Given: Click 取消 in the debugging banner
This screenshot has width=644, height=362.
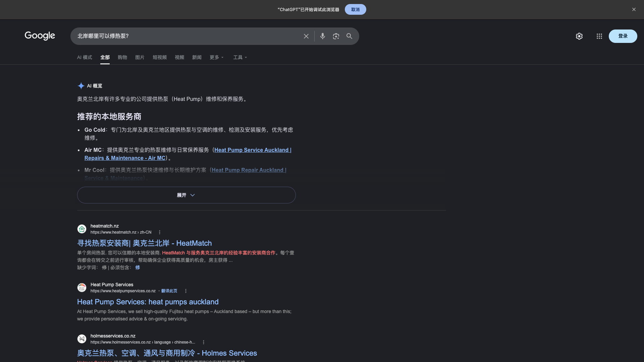Looking at the screenshot, I should pos(355,9).
